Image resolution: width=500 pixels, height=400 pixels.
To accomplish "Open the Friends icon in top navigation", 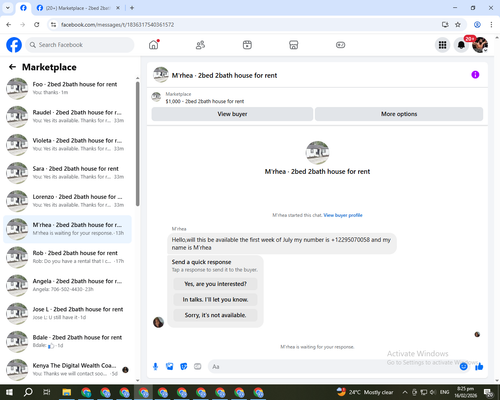I will point(200,45).
